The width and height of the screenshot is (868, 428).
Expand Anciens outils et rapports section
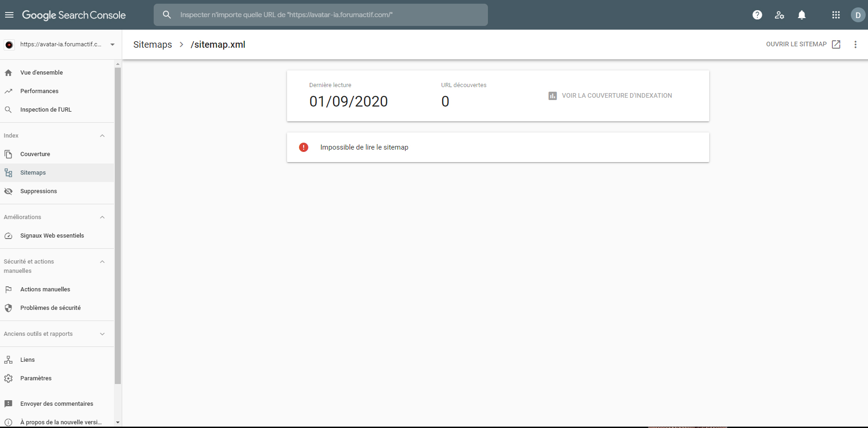[102, 334]
